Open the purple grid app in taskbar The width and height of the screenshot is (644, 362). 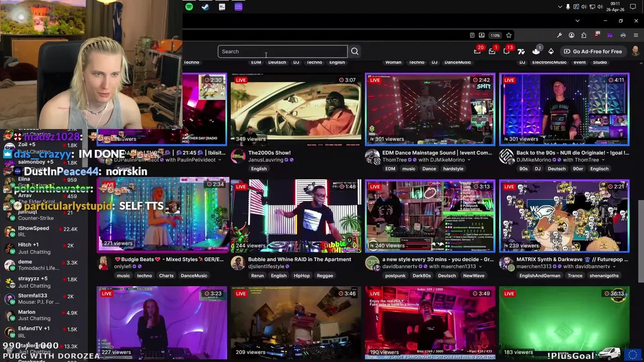point(238,7)
